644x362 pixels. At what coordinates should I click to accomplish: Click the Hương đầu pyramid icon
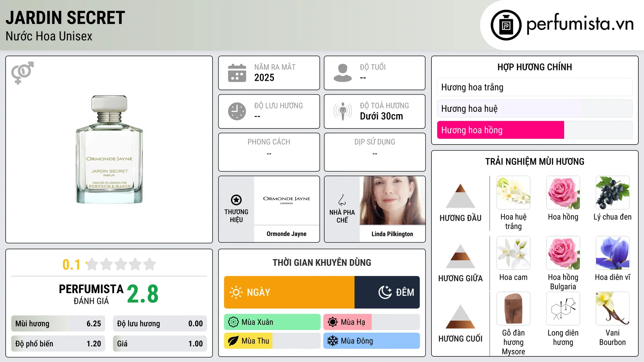(461, 196)
